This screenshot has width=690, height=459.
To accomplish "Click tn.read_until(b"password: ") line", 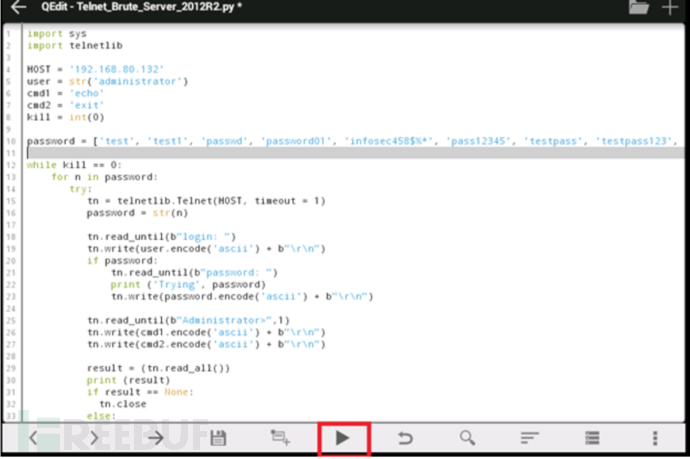I will coord(195,272).
